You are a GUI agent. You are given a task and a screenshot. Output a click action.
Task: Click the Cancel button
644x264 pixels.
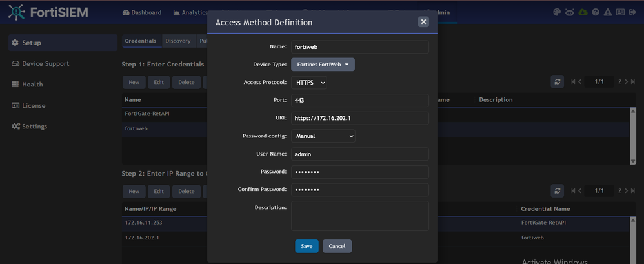tap(337, 246)
